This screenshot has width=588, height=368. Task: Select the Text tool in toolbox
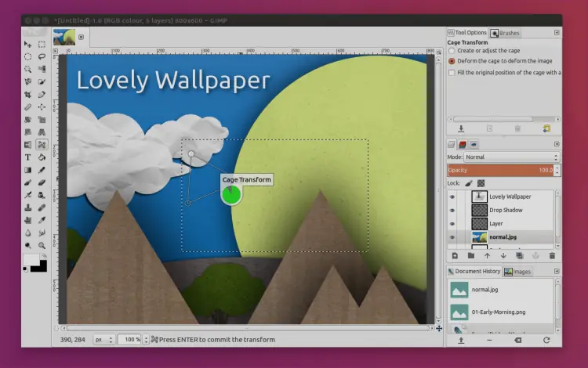tap(28, 157)
